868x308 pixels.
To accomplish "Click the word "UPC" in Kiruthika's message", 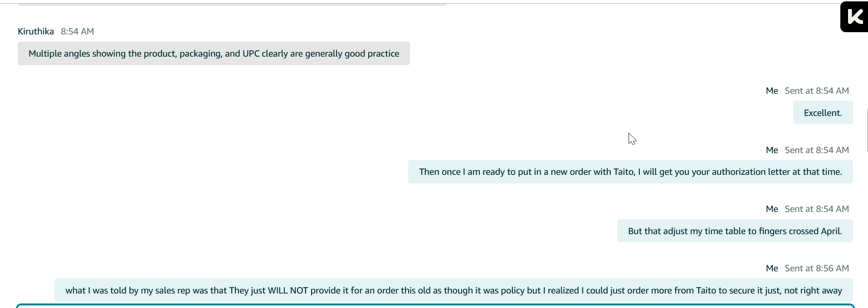I will pos(251,53).
